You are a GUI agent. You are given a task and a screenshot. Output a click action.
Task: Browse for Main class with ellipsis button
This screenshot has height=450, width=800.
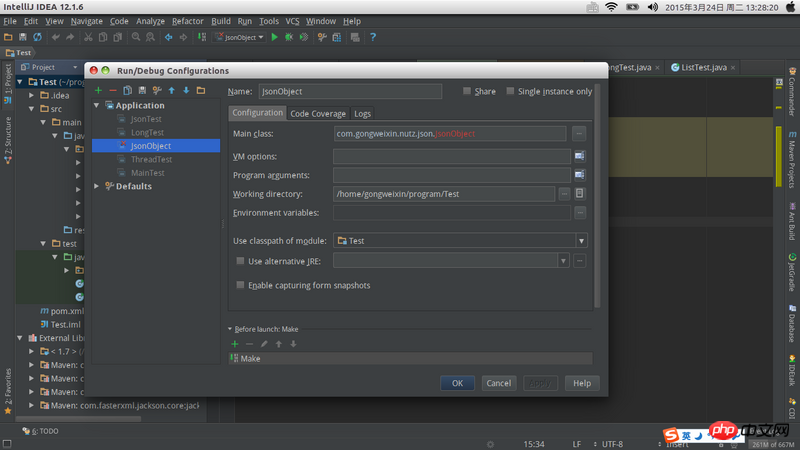pyautogui.click(x=579, y=133)
